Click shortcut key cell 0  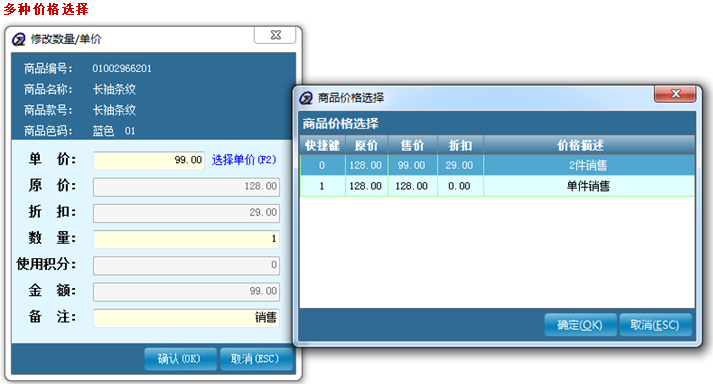[322, 165]
